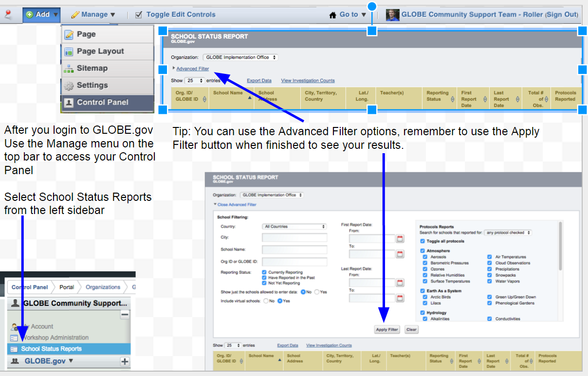Click the Clear button beside Apply Filter
The height and width of the screenshot is (376, 588).
pyautogui.click(x=411, y=329)
